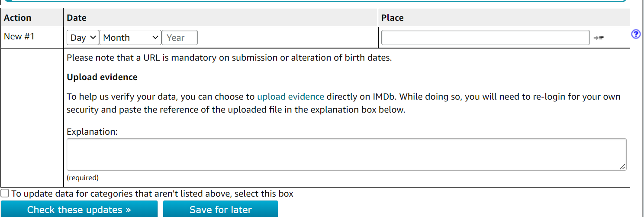Click the "(required)" note under Explanation
The height and width of the screenshot is (217, 644).
coord(83,178)
